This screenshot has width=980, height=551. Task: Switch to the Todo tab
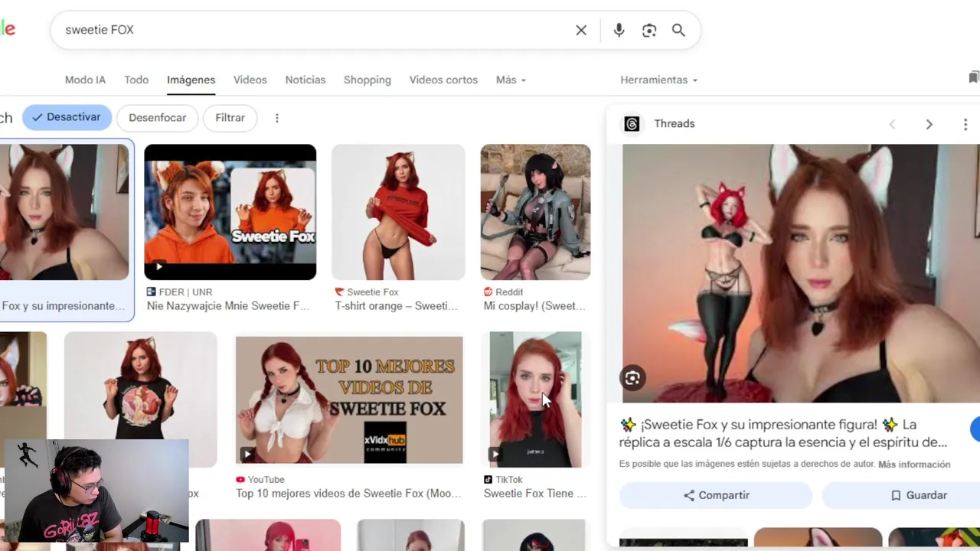click(x=136, y=80)
